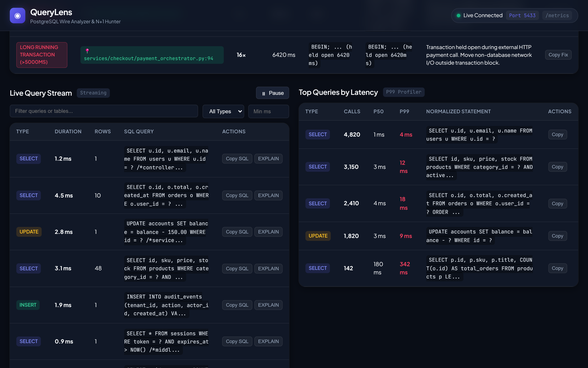Screen dimensions: 588x368
Task: Click the 6420 ms duration value
Action: tap(284, 55)
